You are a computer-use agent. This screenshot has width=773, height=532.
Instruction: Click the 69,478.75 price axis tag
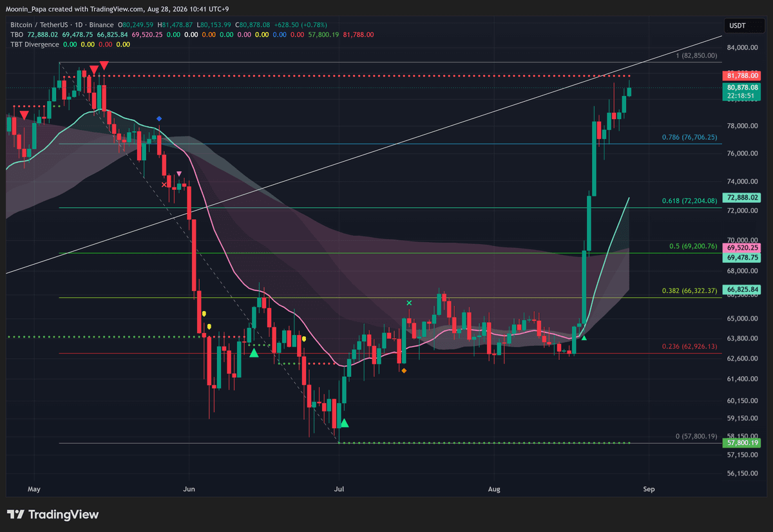tap(742, 257)
